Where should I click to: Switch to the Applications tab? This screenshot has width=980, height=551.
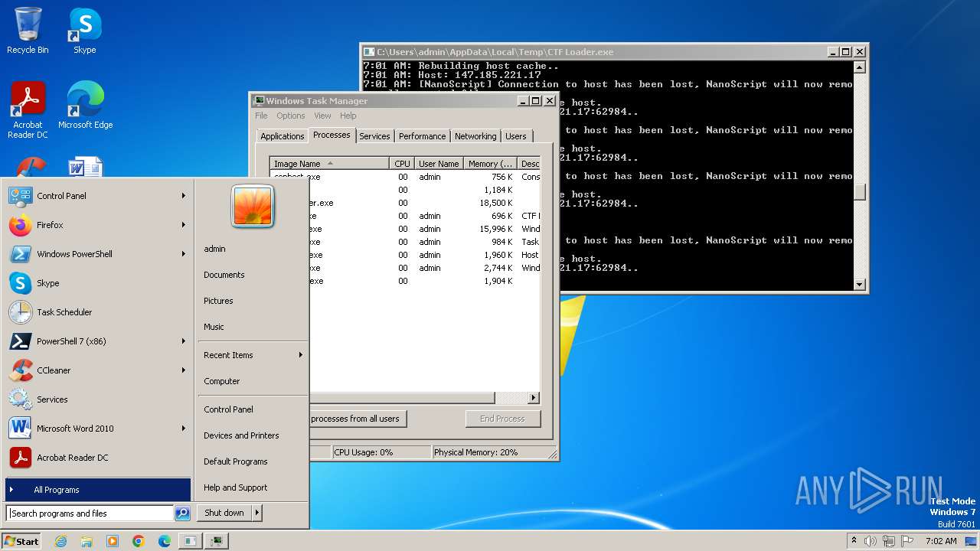[x=282, y=136]
